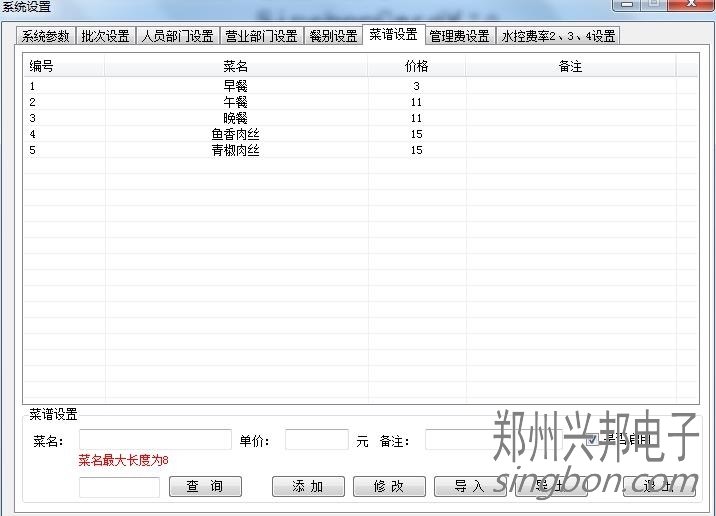The height and width of the screenshot is (516, 716).
Task: Toggle the checkbox right of the 备注 field
Action: coord(592,440)
